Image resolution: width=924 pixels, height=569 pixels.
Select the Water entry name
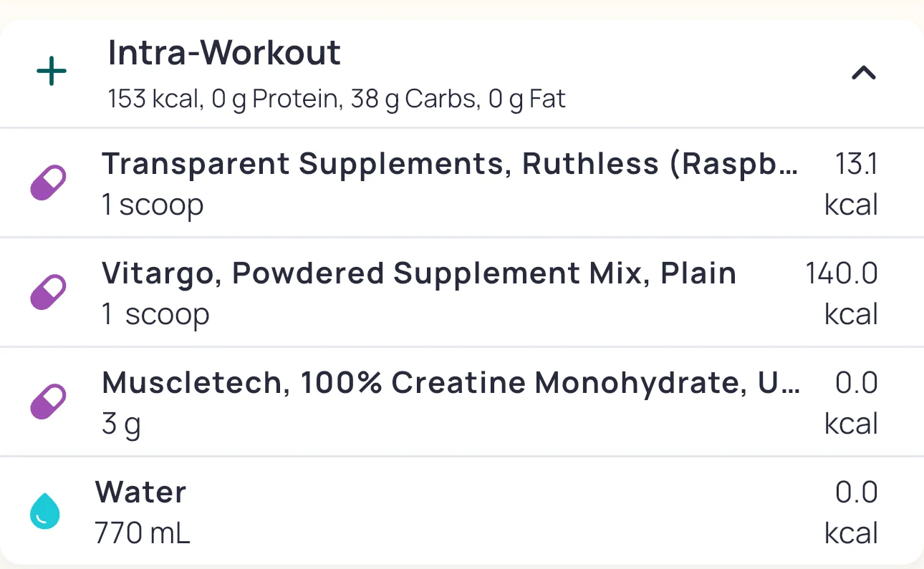point(141,492)
